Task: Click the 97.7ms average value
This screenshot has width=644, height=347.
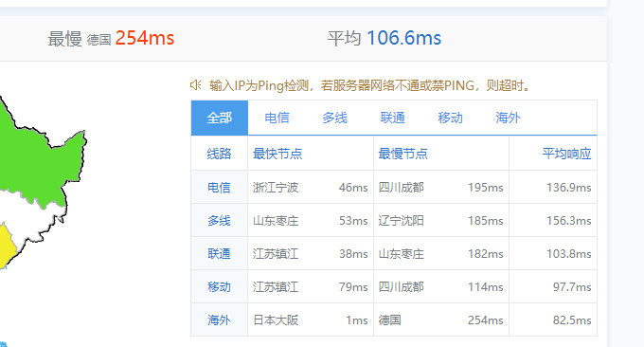Action: click(572, 287)
